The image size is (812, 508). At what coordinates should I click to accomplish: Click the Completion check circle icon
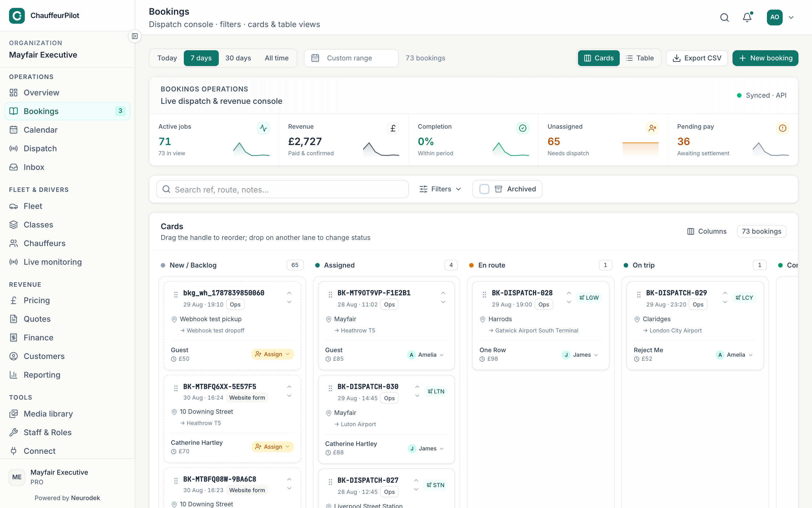(522, 128)
